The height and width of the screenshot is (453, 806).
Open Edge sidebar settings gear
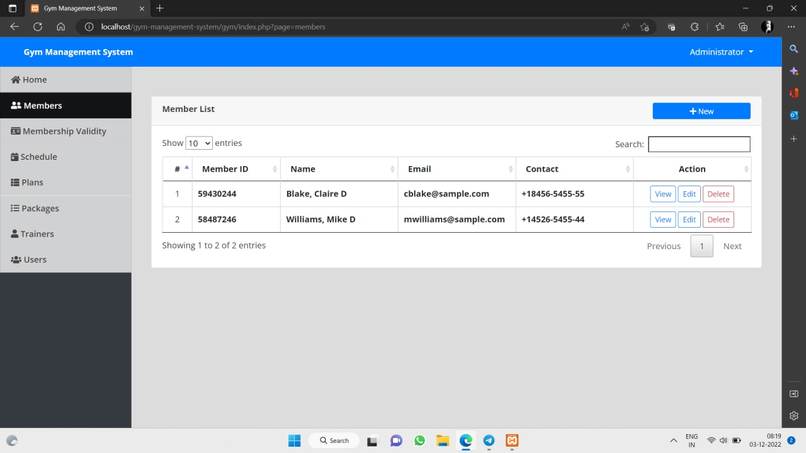click(x=794, y=415)
